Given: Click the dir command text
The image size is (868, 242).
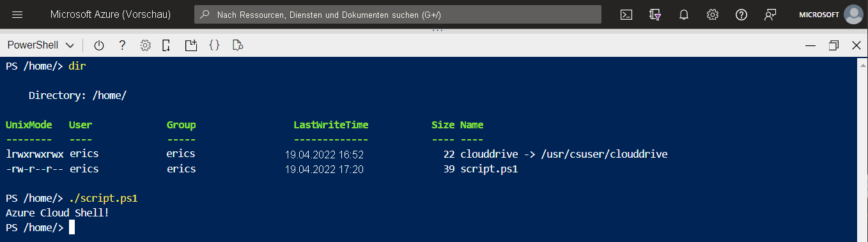Looking at the screenshot, I should 77,66.
